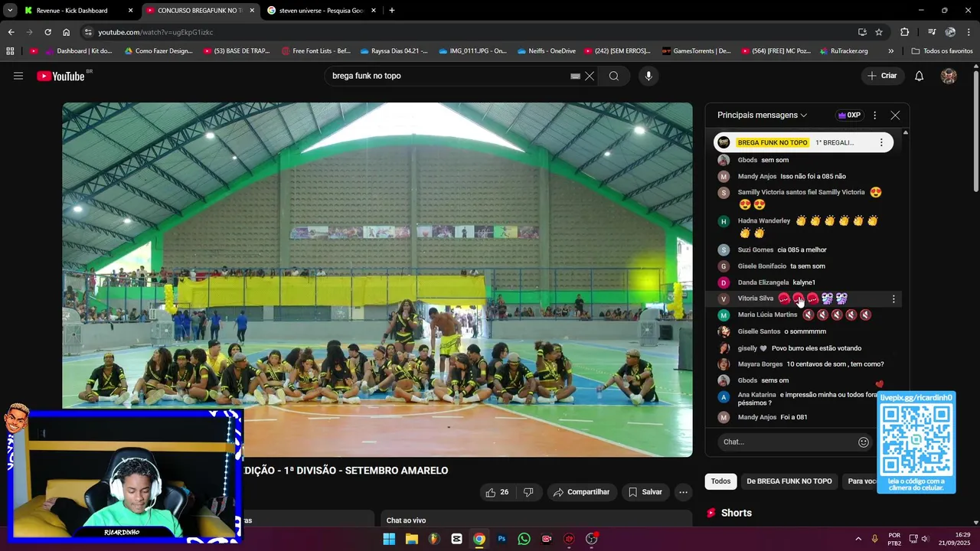
Task: Click the Criar create button
Action: 881,76
